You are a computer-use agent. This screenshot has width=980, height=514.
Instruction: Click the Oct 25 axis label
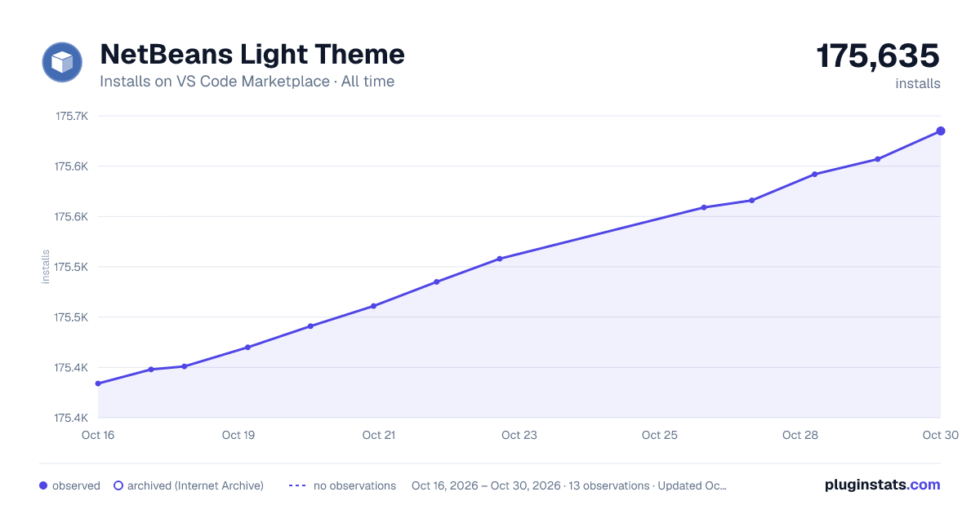pos(660,435)
